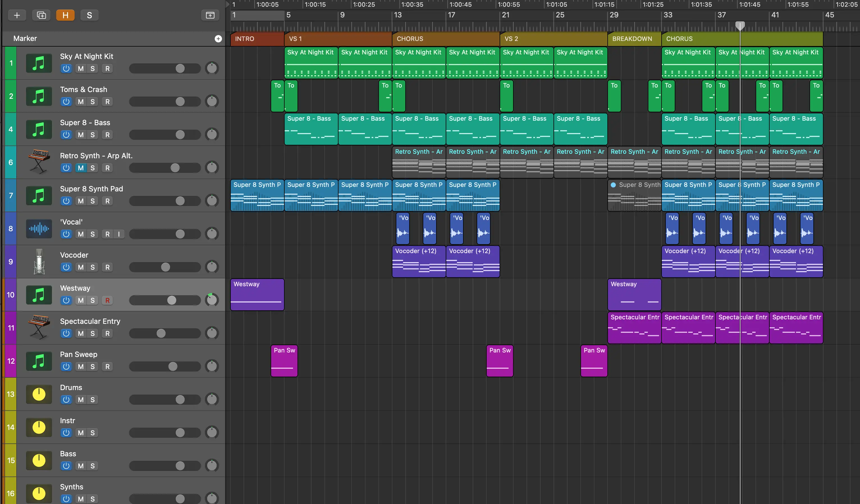
Task: Click the keyboard icon on Spectacular Entry track
Action: tap(37, 327)
